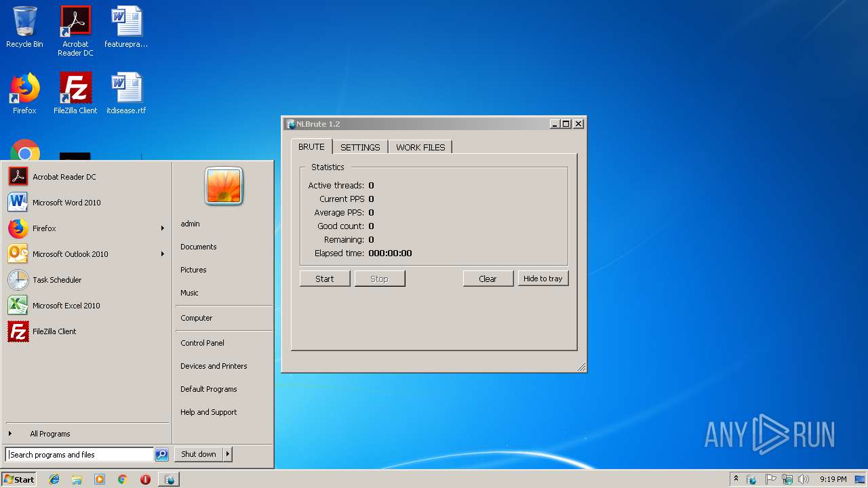This screenshot has width=868, height=488.
Task: Click the Windows Start button
Action: tap(19, 479)
